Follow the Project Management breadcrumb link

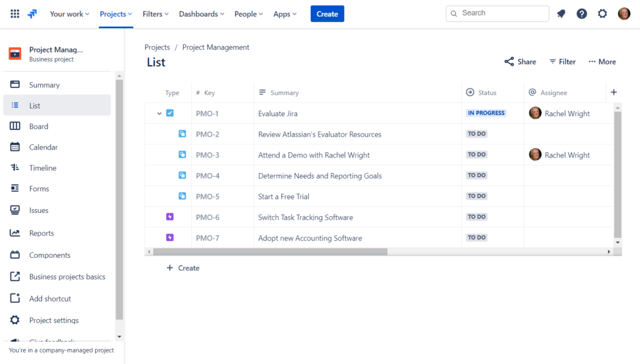(216, 47)
